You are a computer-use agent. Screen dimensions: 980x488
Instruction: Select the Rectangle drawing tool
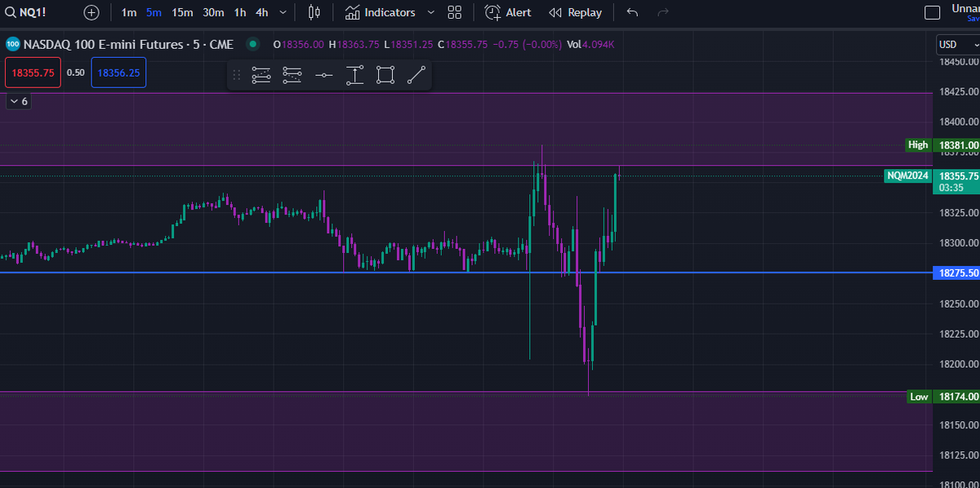385,75
